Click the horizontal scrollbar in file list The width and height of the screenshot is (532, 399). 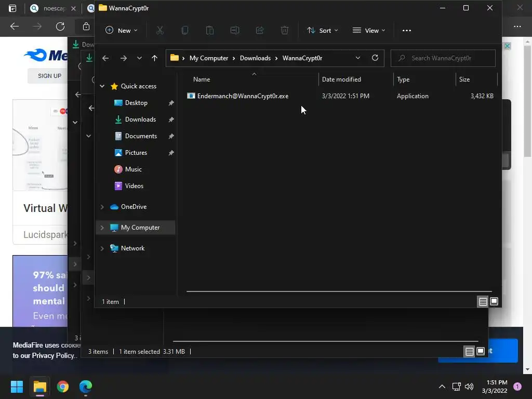[x=339, y=291]
